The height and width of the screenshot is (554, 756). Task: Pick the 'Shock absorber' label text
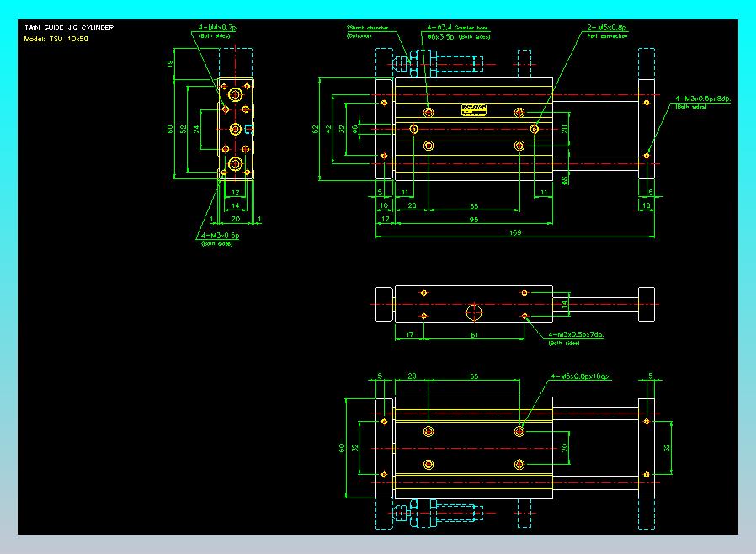pos(367,28)
